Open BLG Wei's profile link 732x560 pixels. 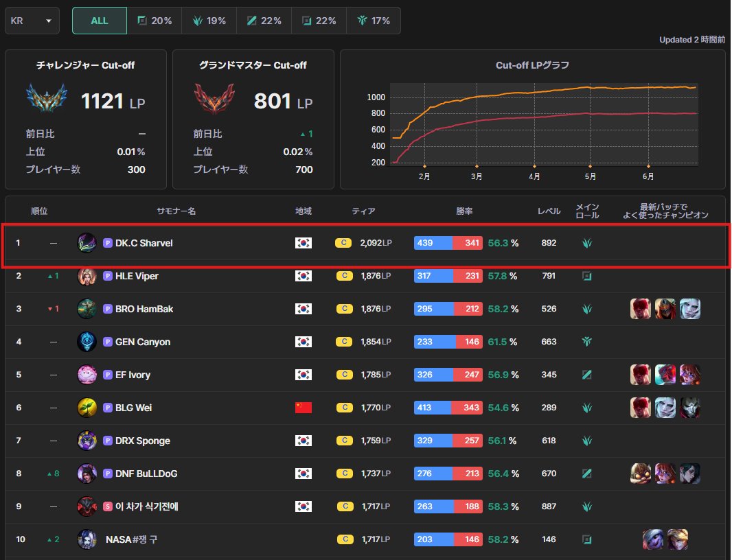pyautogui.click(x=133, y=408)
